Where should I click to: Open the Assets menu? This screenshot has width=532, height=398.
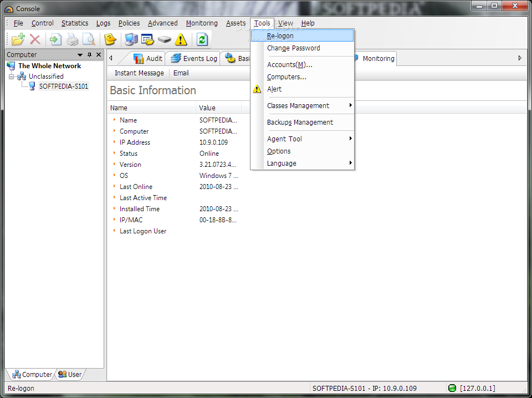(x=236, y=23)
